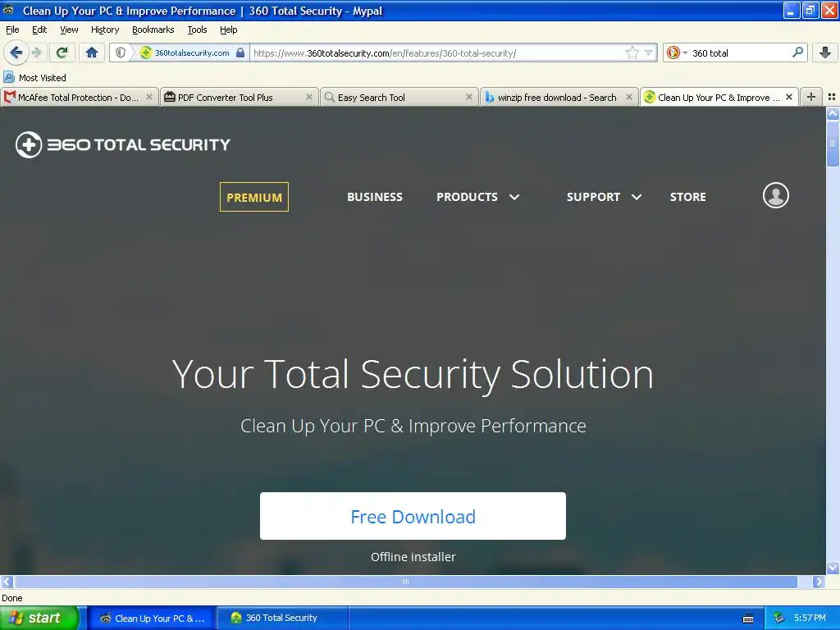840x630 pixels.
Task: Click vertical scrollbar up arrow
Action: pos(833,113)
